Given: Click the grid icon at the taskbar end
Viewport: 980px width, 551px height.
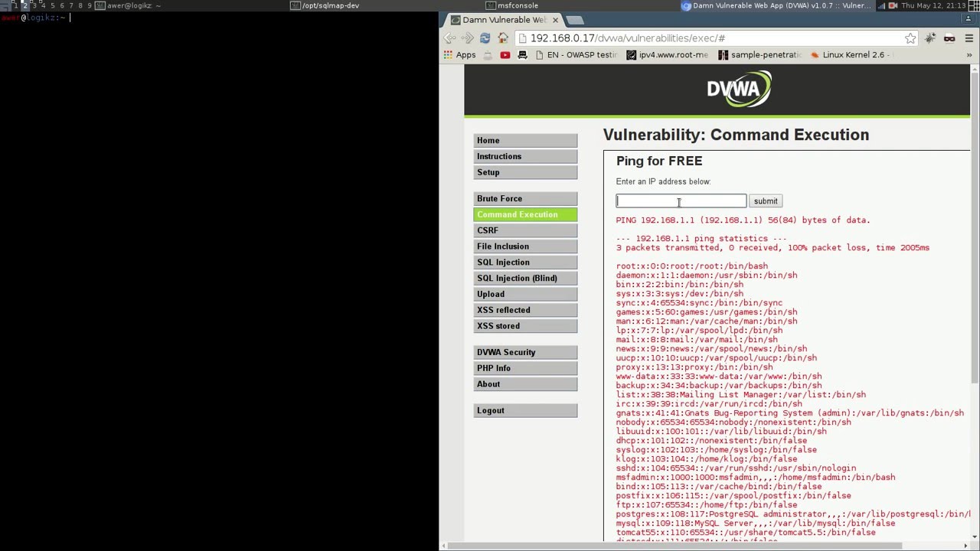Looking at the screenshot, I should (x=972, y=5).
